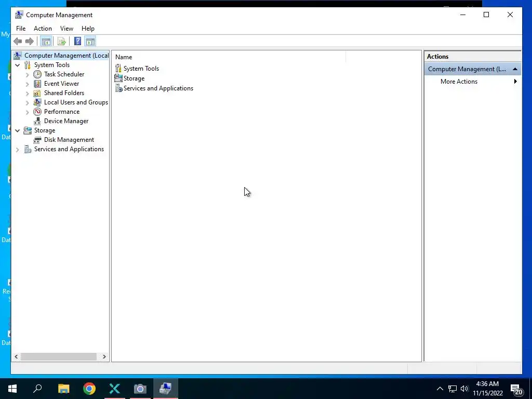This screenshot has width=532, height=399.
Task: Select the Device Manager tree label
Action: (66, 121)
